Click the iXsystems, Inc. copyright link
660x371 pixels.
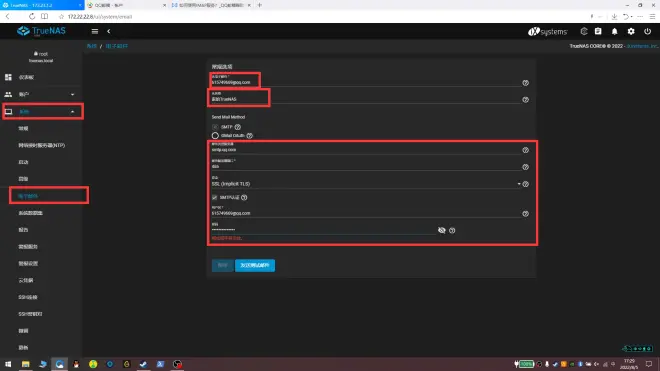tap(642, 46)
